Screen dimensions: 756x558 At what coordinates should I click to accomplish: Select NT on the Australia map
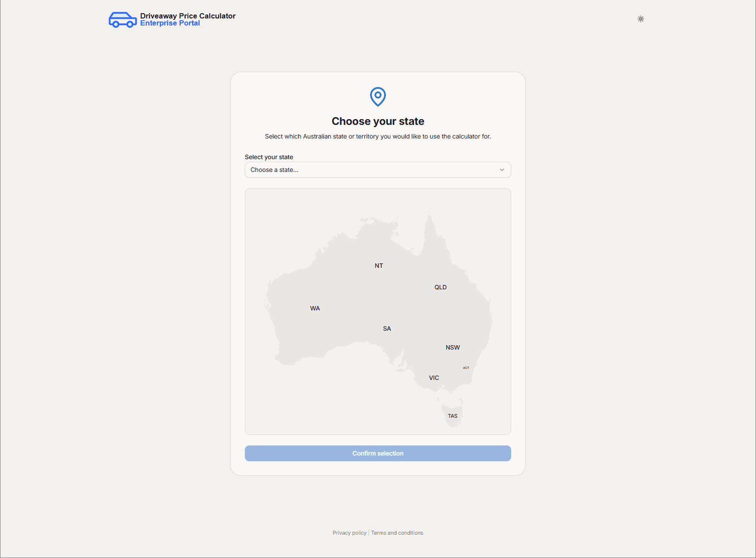[x=378, y=266]
